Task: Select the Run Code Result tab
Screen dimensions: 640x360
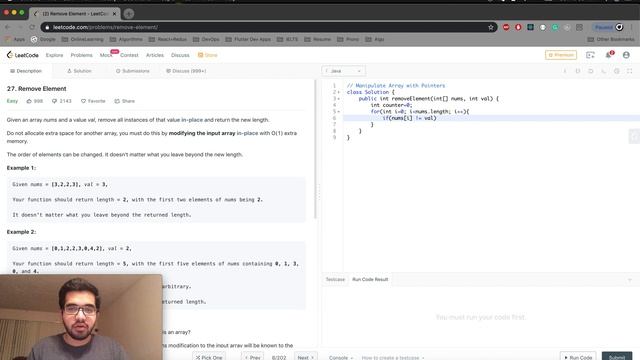Action: click(370, 280)
